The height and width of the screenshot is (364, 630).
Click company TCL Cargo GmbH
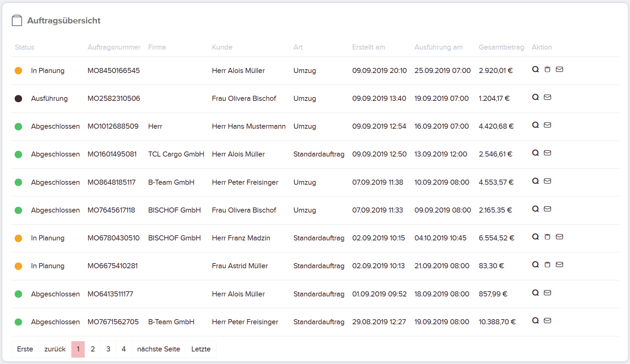[x=176, y=154]
